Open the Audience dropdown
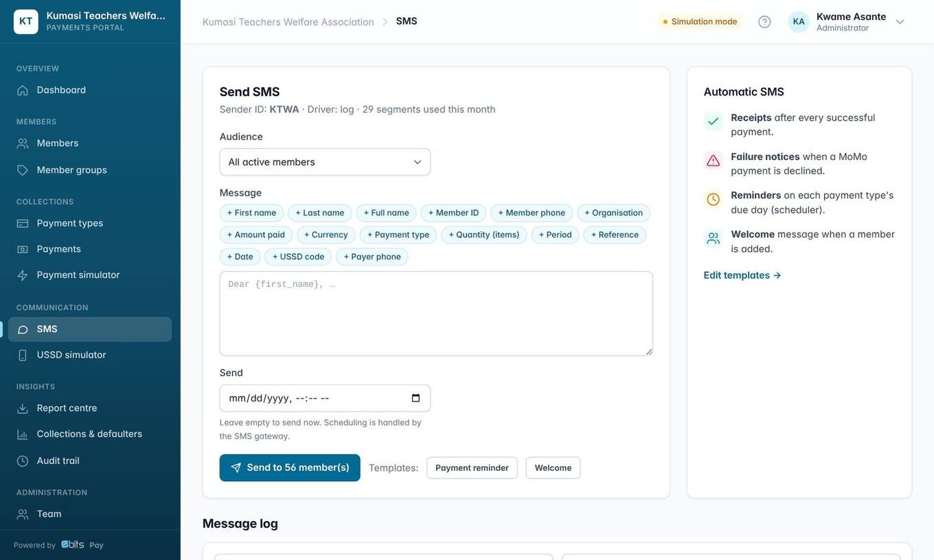The image size is (934, 560). (325, 162)
